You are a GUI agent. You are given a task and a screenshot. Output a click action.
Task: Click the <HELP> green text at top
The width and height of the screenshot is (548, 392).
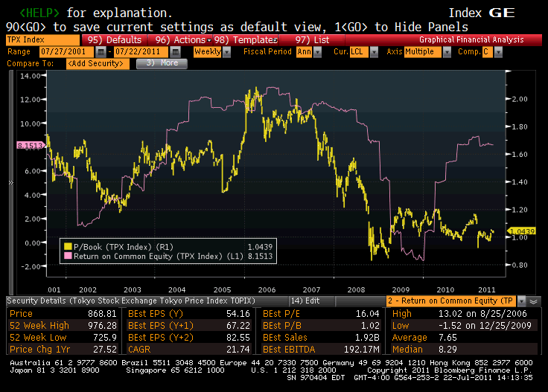39,13
